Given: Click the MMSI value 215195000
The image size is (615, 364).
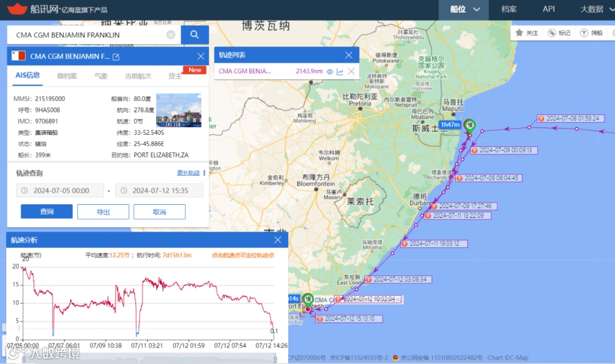Looking at the screenshot, I should click(50, 99).
